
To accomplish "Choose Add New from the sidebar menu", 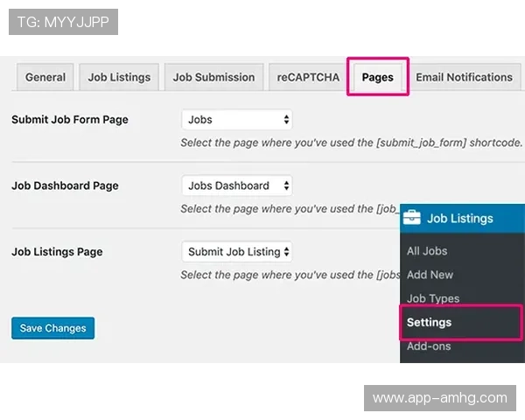I will point(430,275).
